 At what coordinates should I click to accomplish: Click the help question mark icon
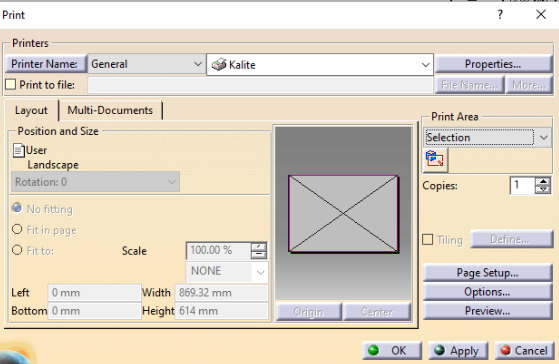point(500,15)
